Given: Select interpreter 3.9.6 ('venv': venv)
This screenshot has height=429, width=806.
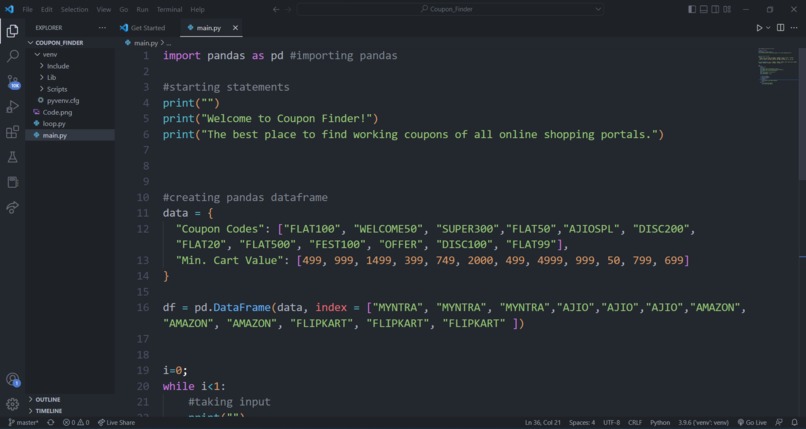Looking at the screenshot, I should (703, 422).
